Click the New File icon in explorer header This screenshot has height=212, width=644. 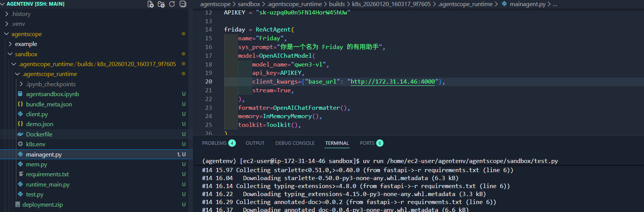[x=151, y=4]
